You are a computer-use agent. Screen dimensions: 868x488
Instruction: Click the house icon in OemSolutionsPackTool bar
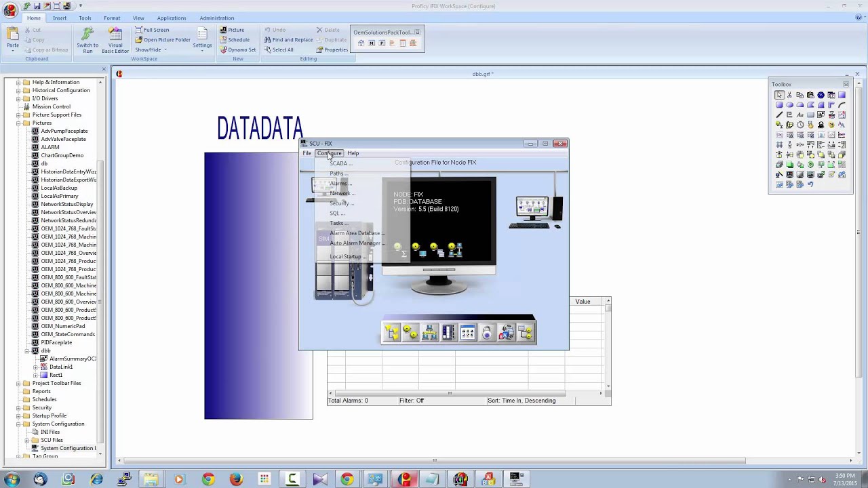(361, 43)
